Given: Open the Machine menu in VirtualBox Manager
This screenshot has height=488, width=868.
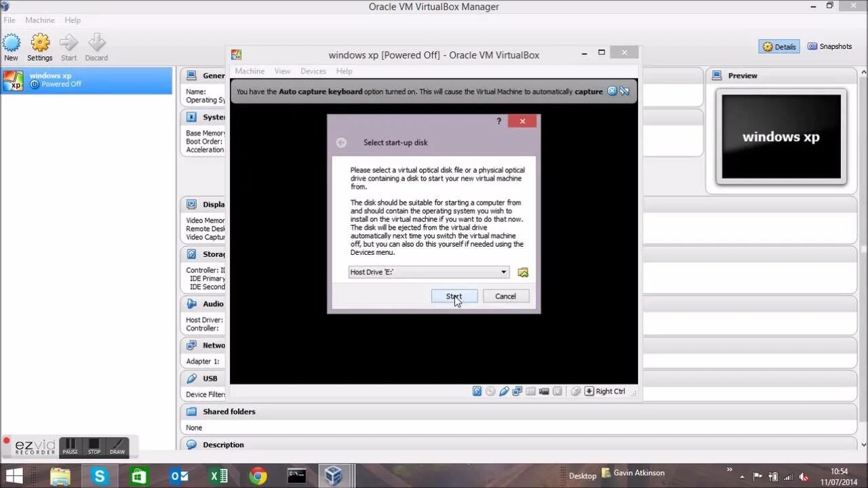Looking at the screenshot, I should [x=40, y=20].
